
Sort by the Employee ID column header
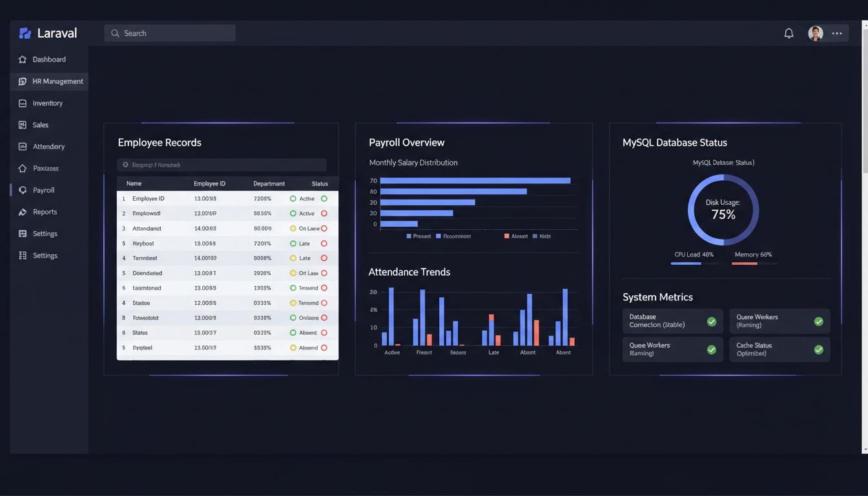pyautogui.click(x=209, y=184)
